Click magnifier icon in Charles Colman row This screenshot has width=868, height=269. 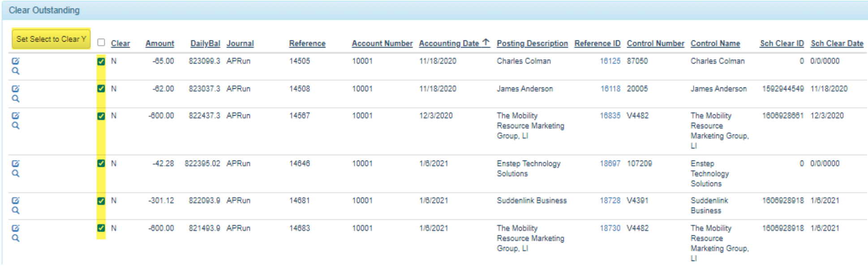pyautogui.click(x=16, y=71)
